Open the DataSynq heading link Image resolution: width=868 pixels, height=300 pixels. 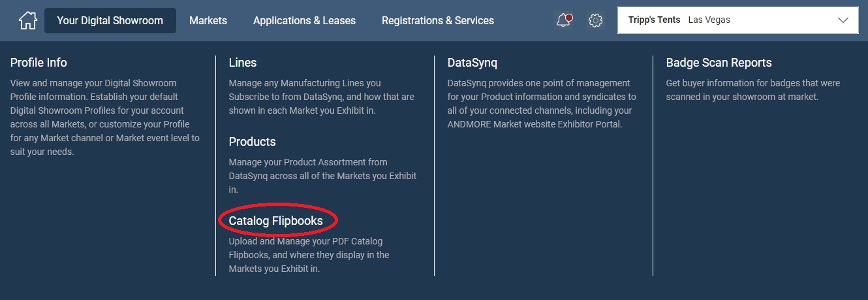[472, 63]
